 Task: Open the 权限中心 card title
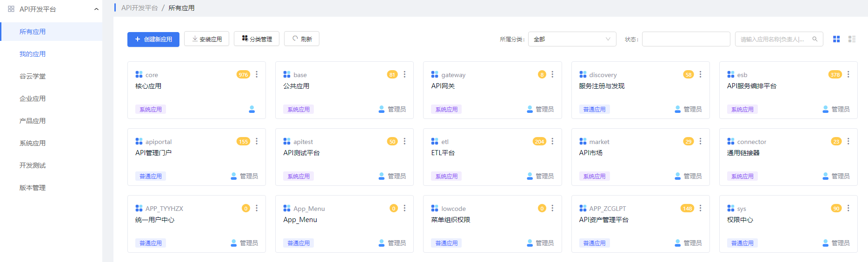pos(740,220)
